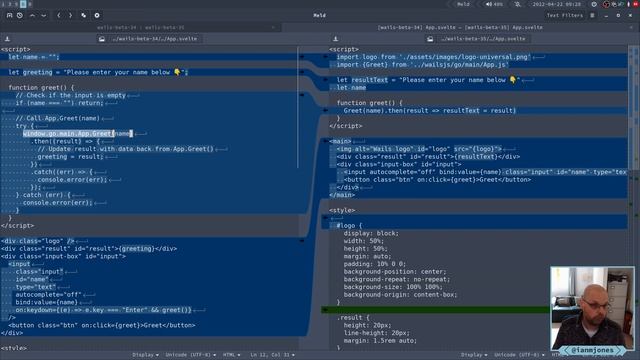Click 'function greet() {' in left pane
The width and height of the screenshot is (640, 360).
click(41, 87)
